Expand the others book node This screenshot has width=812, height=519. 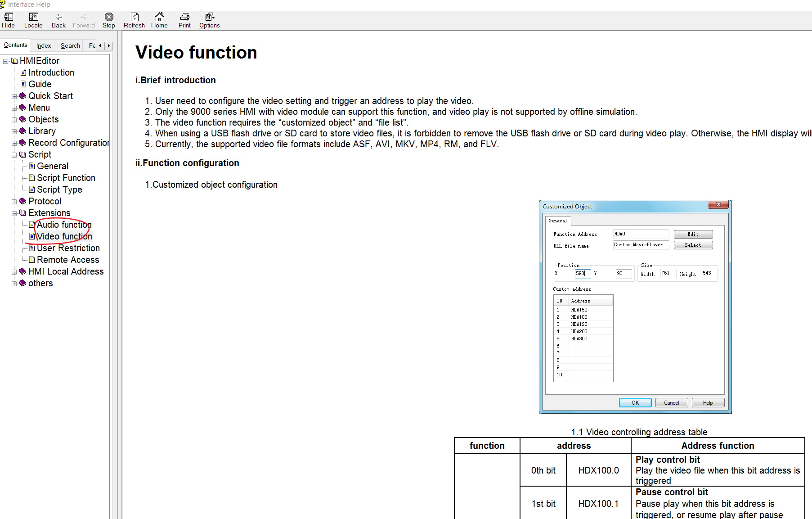pos(14,284)
